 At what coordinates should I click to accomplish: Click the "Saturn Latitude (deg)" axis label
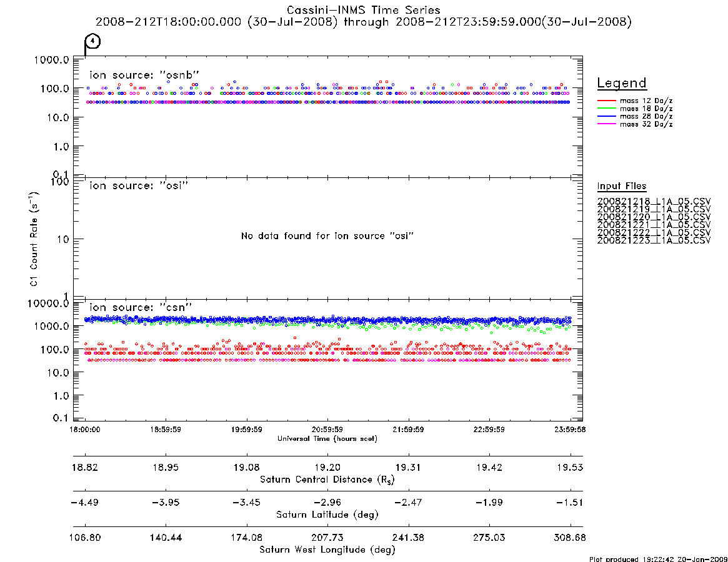pos(327,515)
